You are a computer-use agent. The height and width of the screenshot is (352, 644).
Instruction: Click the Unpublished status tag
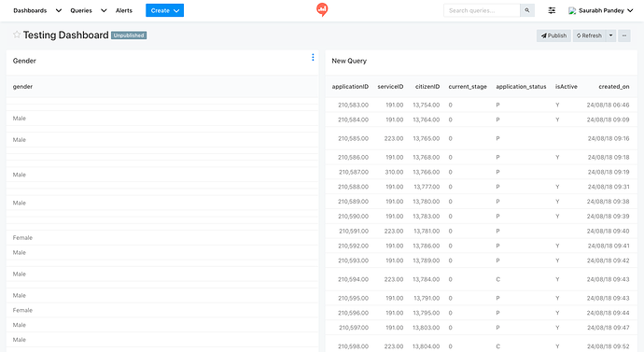[129, 35]
